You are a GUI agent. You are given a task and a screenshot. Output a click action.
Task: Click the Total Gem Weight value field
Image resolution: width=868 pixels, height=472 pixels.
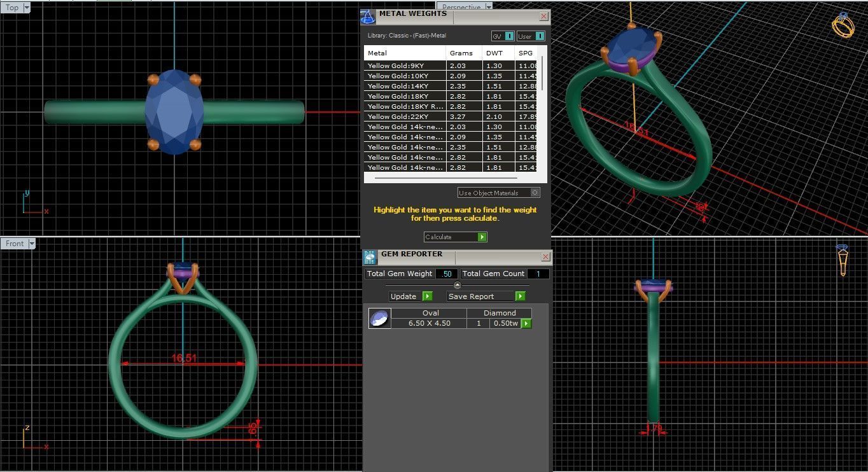tap(446, 274)
